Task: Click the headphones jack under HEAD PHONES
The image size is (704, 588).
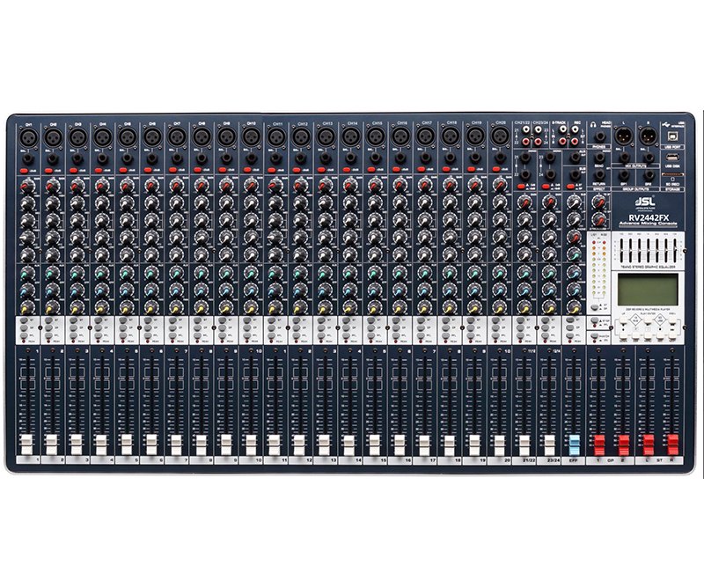Action: (601, 136)
